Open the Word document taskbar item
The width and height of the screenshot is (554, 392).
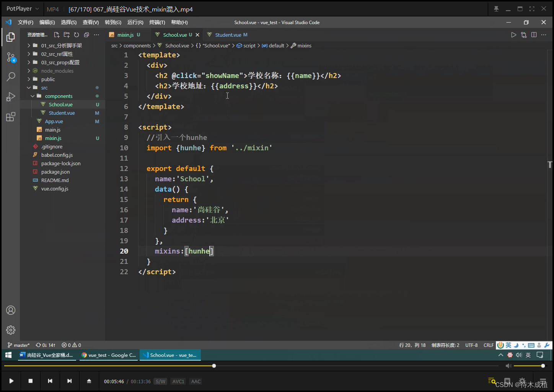(47, 355)
